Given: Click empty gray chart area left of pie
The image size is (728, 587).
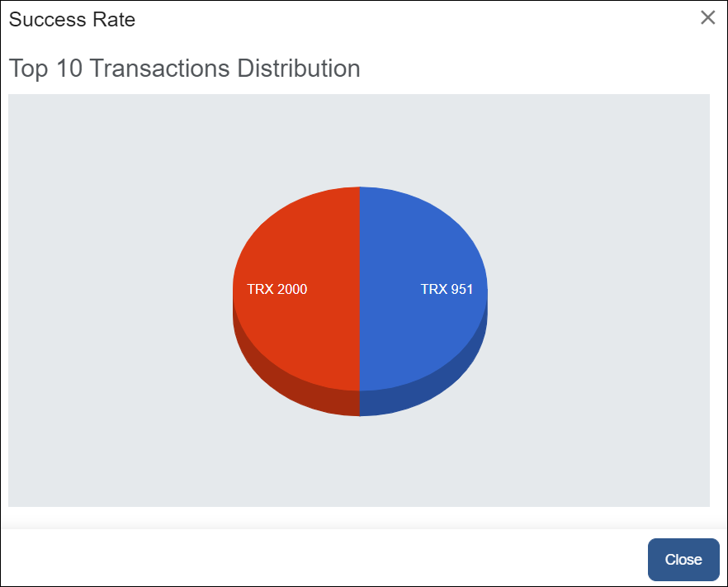Looking at the screenshot, I should (x=116, y=297).
